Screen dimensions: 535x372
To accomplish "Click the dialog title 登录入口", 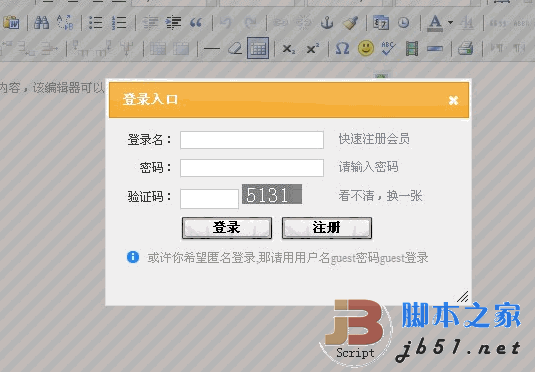I will click(x=150, y=99).
